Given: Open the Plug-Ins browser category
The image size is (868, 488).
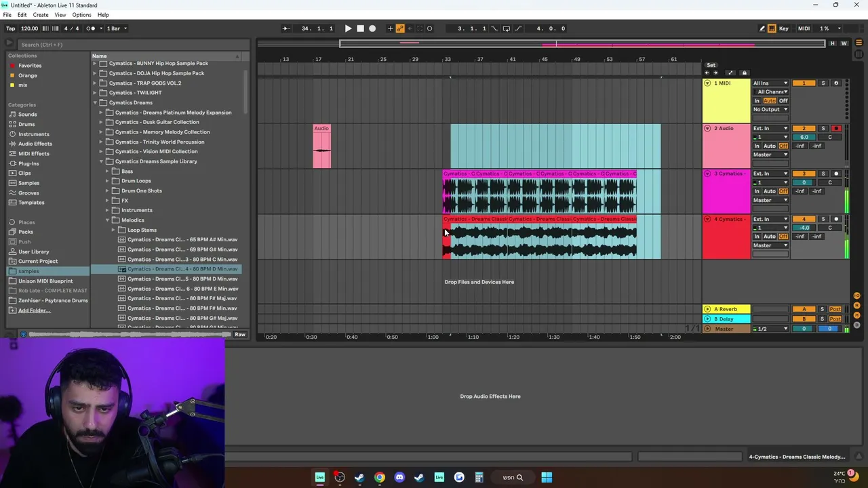Looking at the screenshot, I should point(28,163).
